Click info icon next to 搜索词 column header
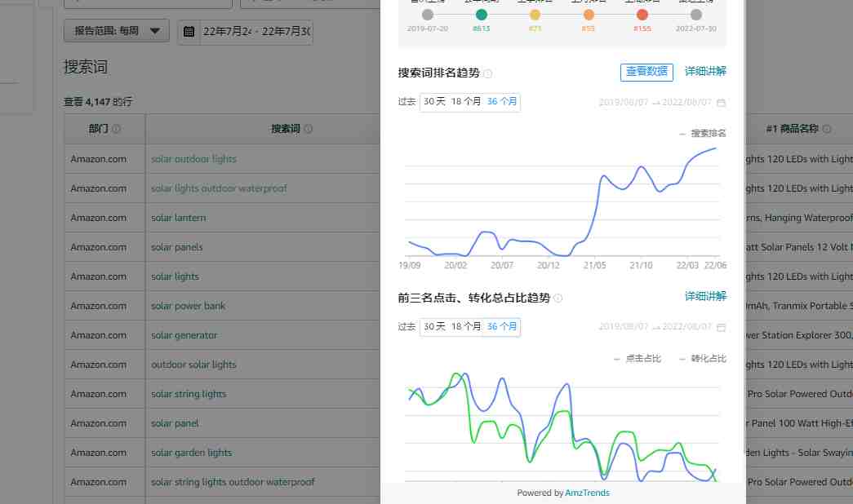Viewport: 853px width, 504px height. coord(308,129)
